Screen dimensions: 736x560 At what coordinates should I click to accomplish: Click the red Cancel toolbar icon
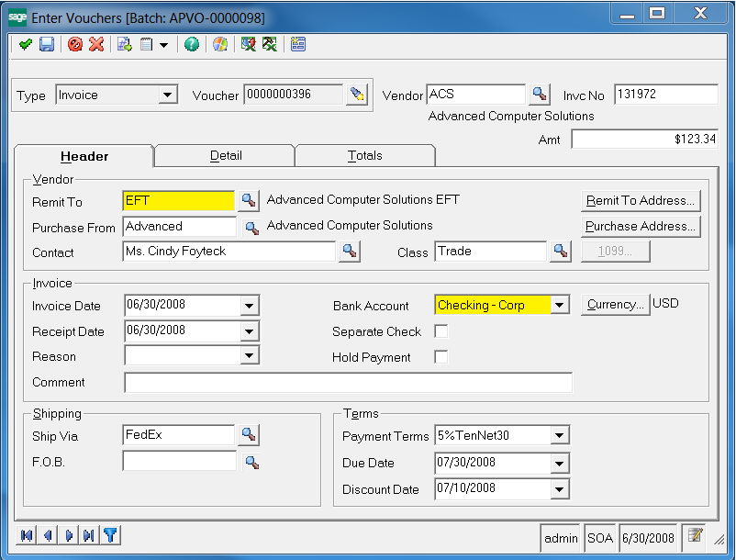tap(75, 44)
